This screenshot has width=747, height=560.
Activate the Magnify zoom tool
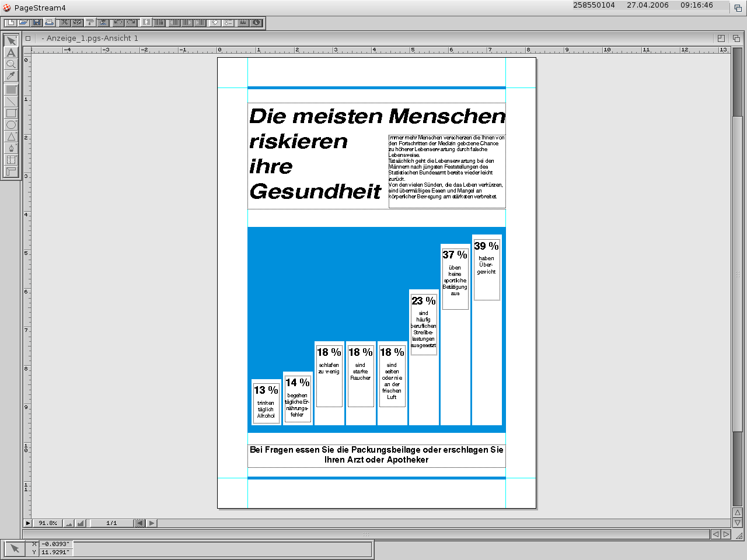(x=11, y=64)
